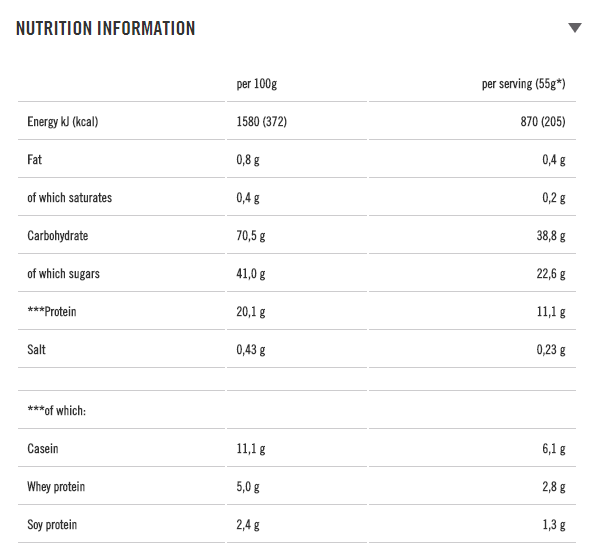Click the 20,1 g protein value
The image size is (597, 555).
click(x=251, y=312)
